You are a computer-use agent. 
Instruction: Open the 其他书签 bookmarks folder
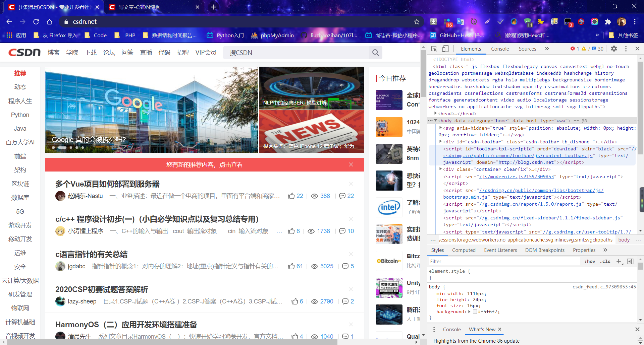[x=624, y=35]
